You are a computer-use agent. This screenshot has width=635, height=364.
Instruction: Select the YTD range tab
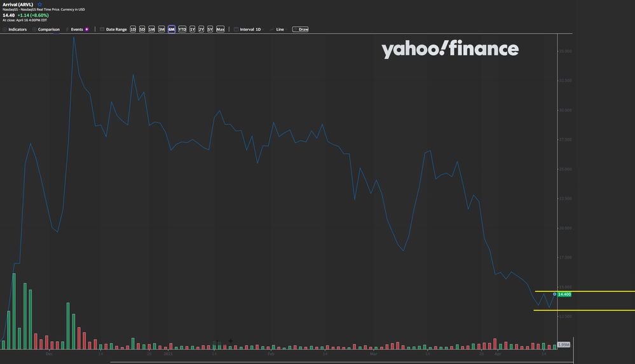click(182, 29)
